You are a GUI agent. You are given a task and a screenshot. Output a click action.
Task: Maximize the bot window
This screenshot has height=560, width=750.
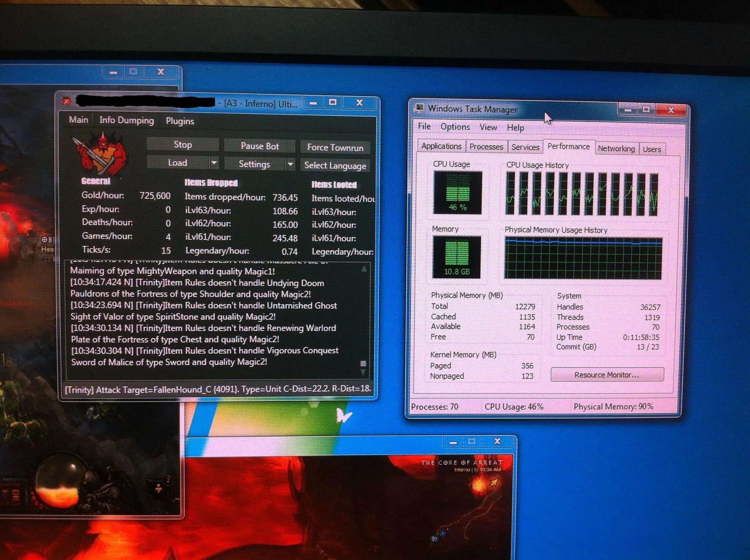point(332,102)
